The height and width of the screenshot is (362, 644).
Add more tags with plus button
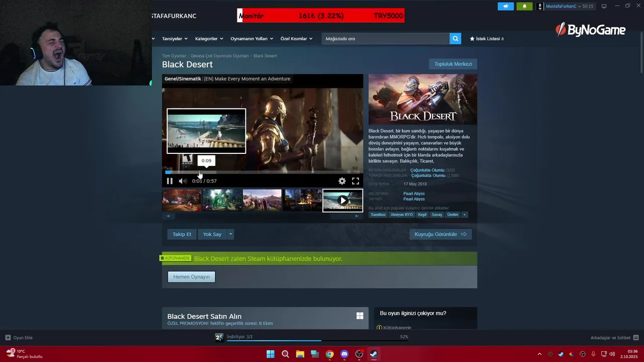pos(464,215)
